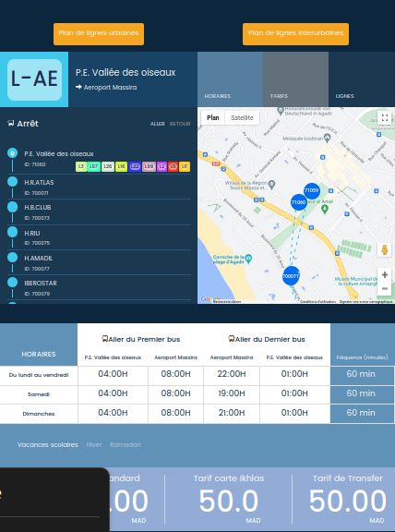Click map marker 700077
The height and width of the screenshot is (532, 395).
click(x=291, y=276)
